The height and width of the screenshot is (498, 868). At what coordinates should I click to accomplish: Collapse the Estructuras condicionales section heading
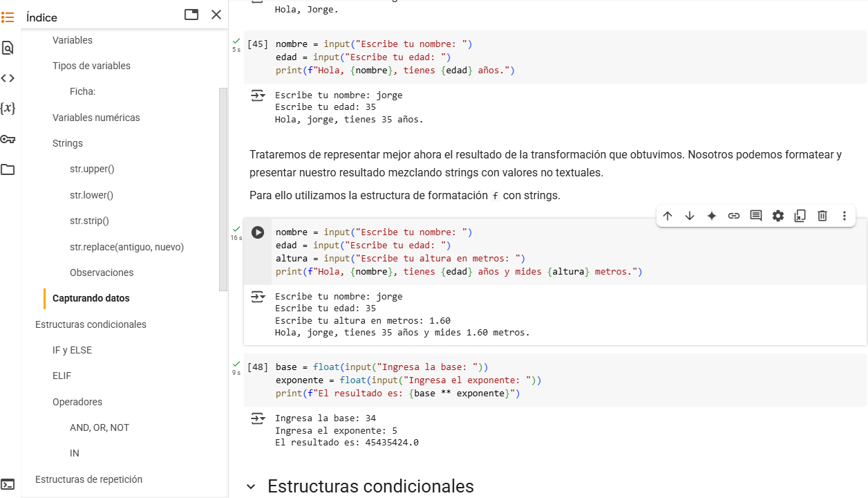(x=251, y=487)
